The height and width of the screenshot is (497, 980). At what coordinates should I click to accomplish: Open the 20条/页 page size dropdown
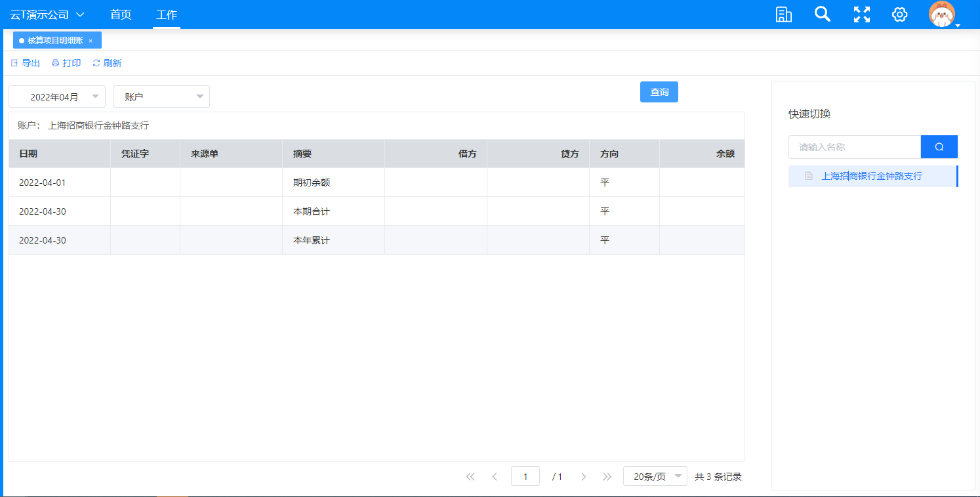(655, 477)
